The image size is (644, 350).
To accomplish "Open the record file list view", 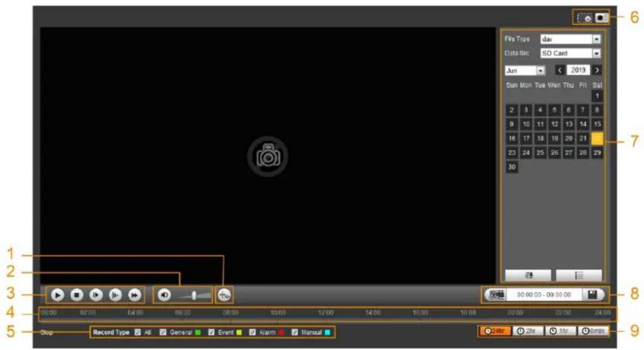I will 579,275.
